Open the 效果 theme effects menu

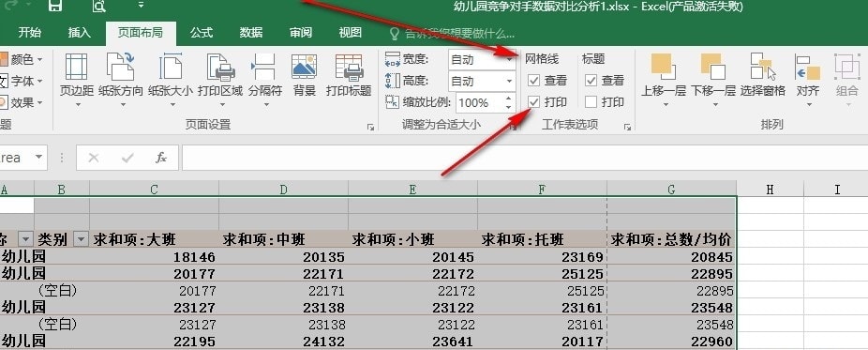pos(22,102)
